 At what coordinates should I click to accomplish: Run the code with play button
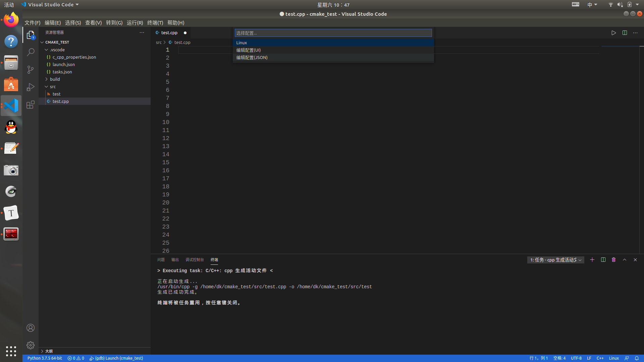point(613,33)
